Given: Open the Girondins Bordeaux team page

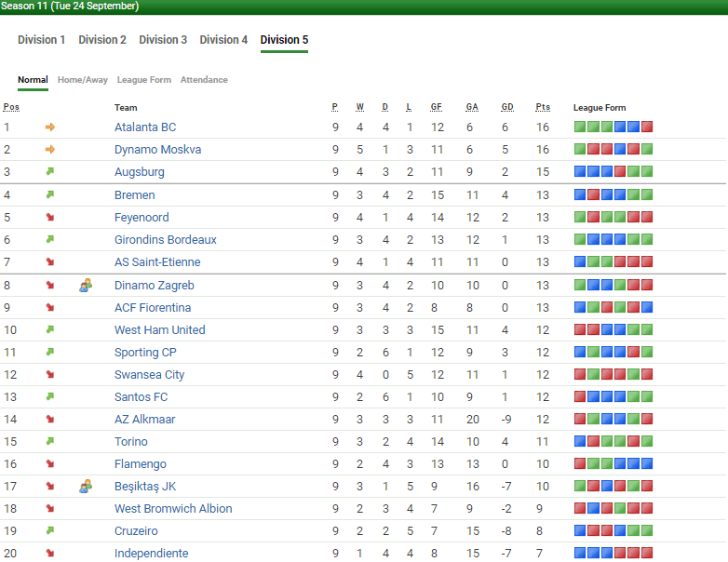Looking at the screenshot, I should click(x=165, y=240).
